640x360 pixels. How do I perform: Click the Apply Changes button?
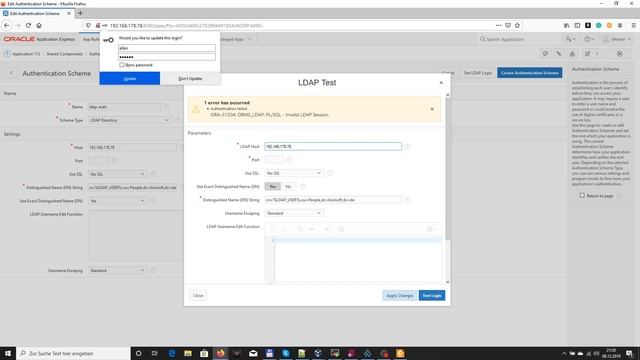pos(400,296)
